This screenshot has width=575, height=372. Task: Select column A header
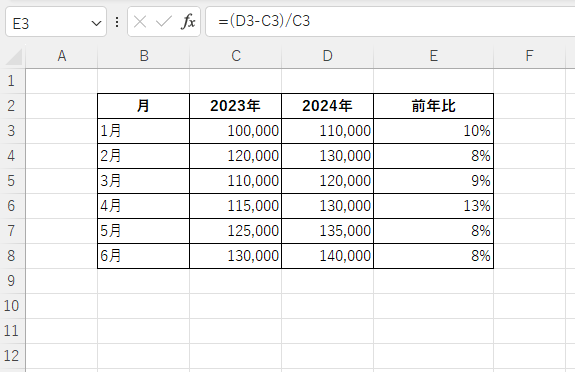click(x=62, y=56)
